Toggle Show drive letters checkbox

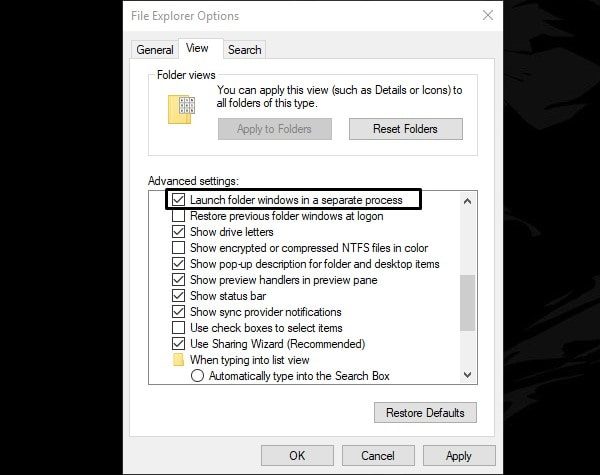179,232
